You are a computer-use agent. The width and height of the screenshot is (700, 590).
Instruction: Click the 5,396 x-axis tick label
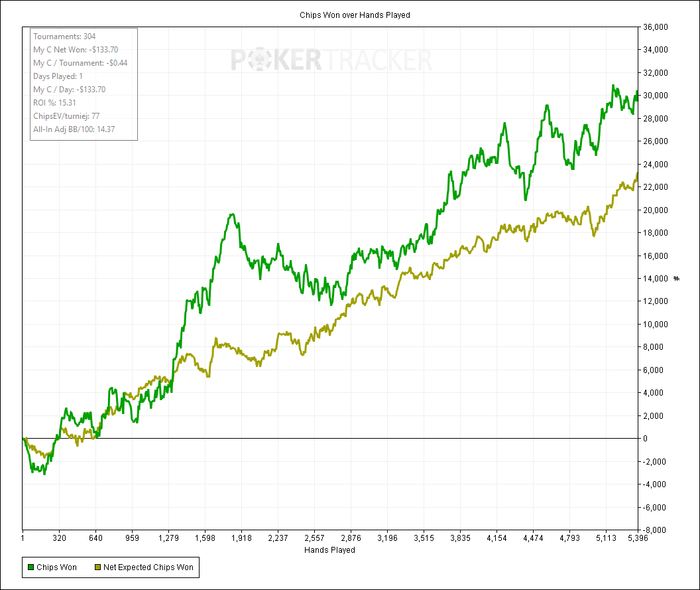(638, 538)
